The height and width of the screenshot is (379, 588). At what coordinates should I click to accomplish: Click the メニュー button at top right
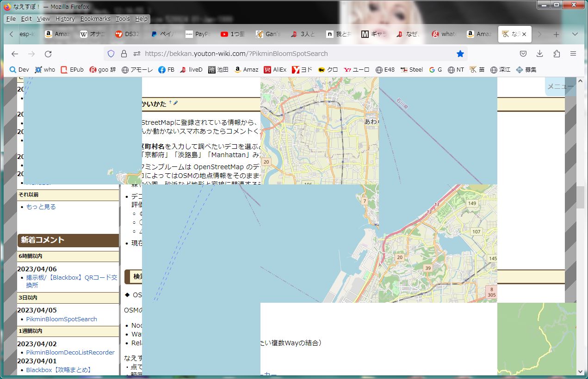point(560,86)
